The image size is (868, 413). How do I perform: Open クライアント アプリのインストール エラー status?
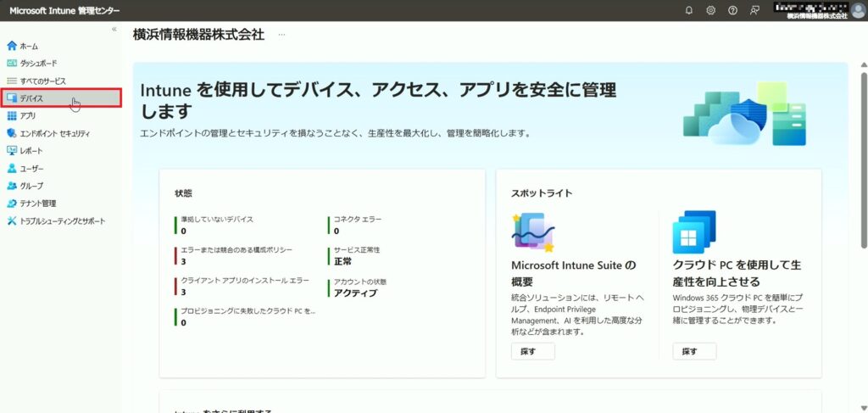pos(245,281)
